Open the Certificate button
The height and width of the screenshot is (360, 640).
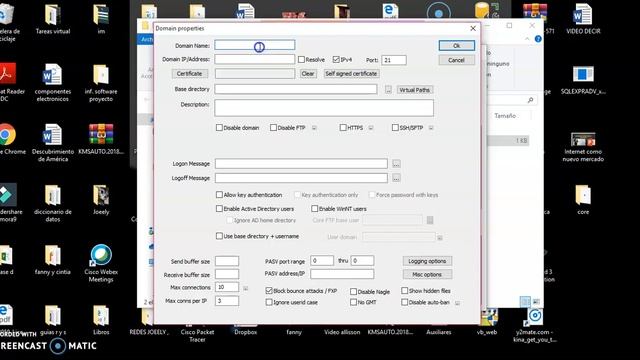[189, 73]
